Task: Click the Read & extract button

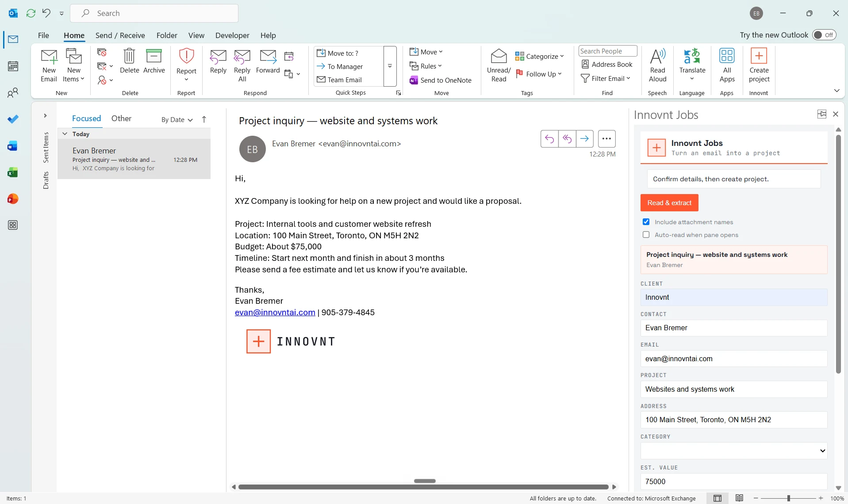Action: [669, 203]
